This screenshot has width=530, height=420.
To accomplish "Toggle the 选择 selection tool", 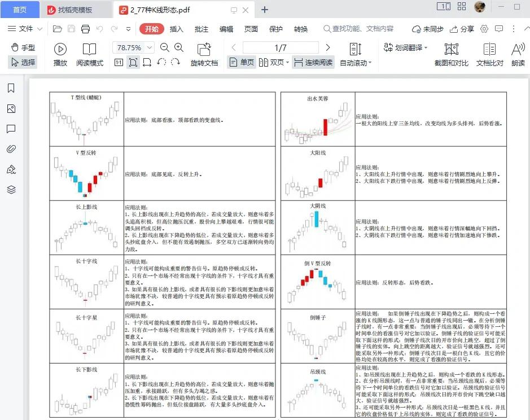I will (25, 62).
